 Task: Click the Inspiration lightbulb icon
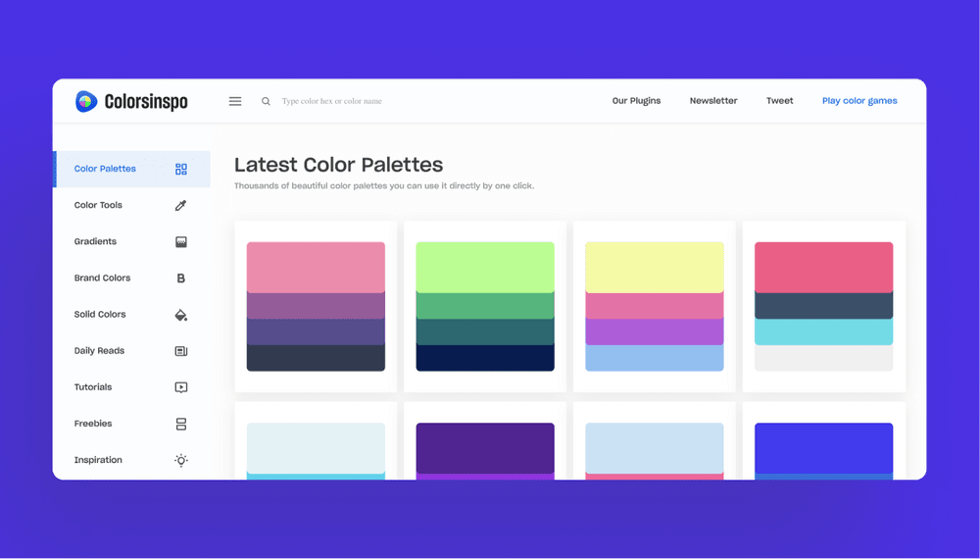point(181,460)
